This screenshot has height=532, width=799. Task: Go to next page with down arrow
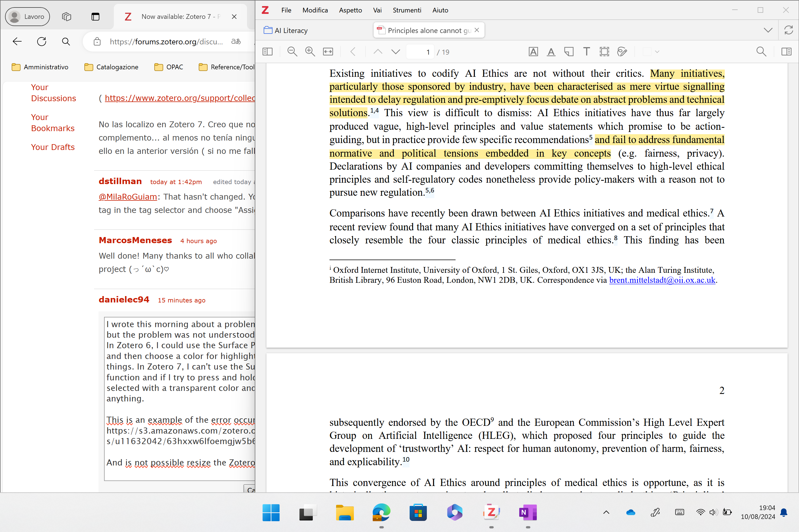coord(395,52)
